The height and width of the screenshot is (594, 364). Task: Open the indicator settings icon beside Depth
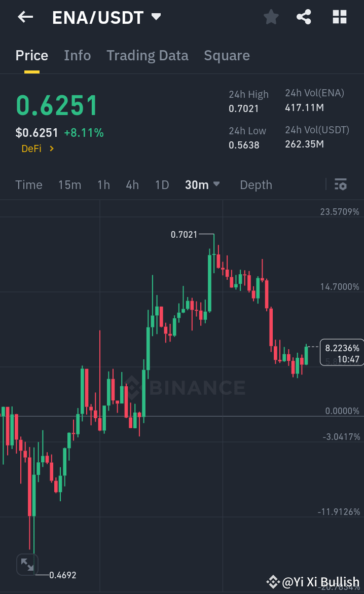tap(340, 184)
